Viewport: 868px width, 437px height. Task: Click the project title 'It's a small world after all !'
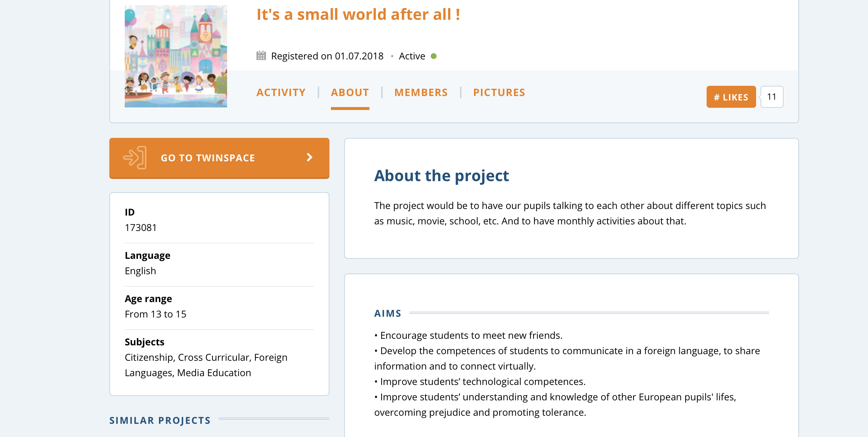(x=358, y=15)
